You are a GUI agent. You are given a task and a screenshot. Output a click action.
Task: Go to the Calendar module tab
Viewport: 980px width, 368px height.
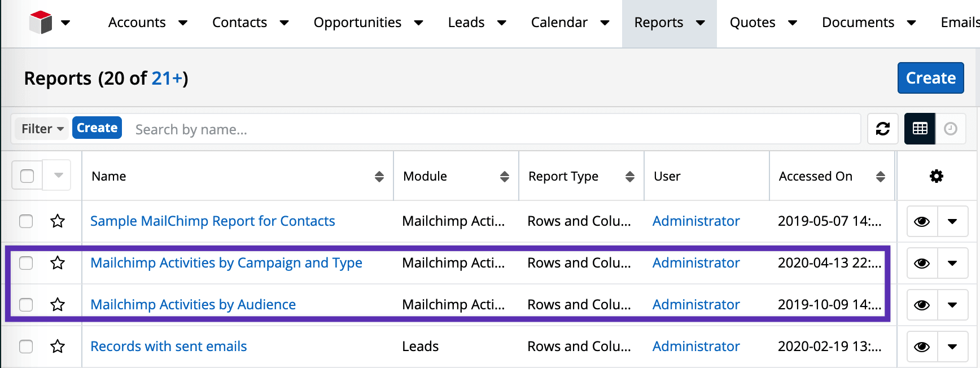(x=559, y=23)
